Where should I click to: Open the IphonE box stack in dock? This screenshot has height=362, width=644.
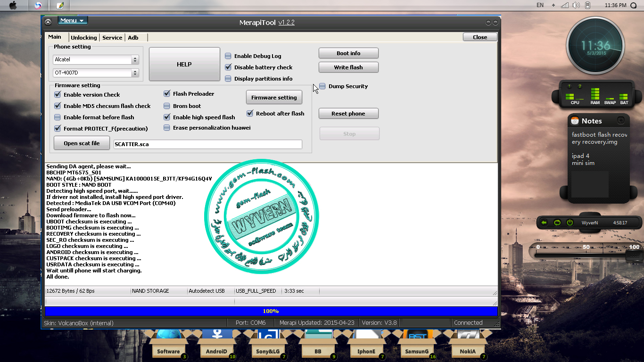[366, 345]
